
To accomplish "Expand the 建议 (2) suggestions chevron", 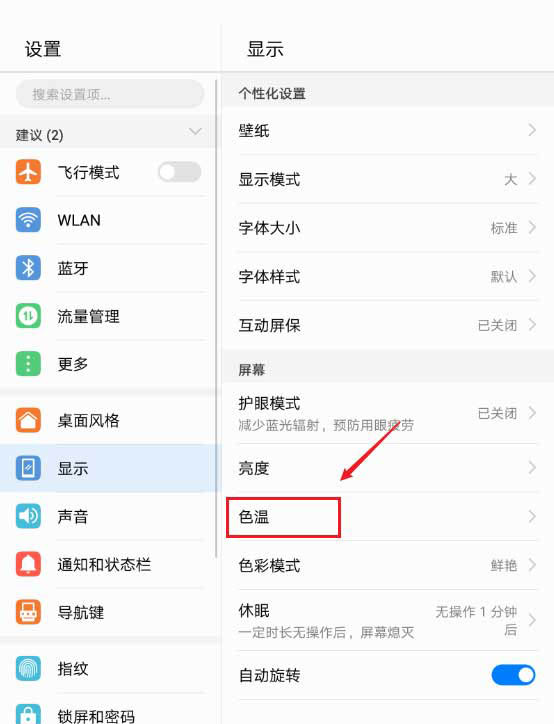I will [x=195, y=132].
